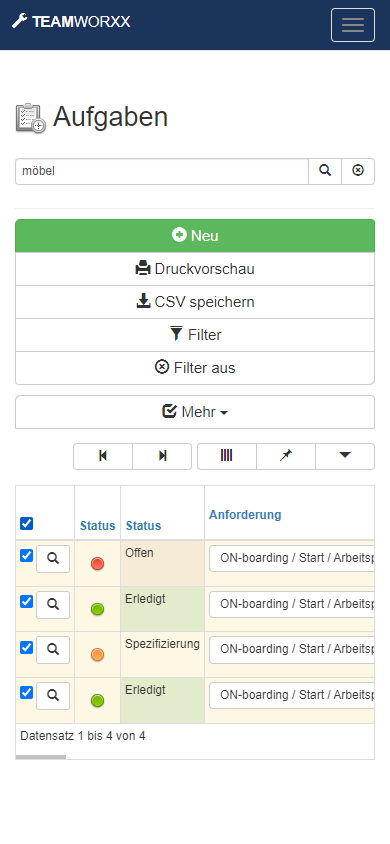The width and height of the screenshot is (390, 844).
Task: Click Anforderung field in Spezifizierung row
Action: click(x=292, y=649)
